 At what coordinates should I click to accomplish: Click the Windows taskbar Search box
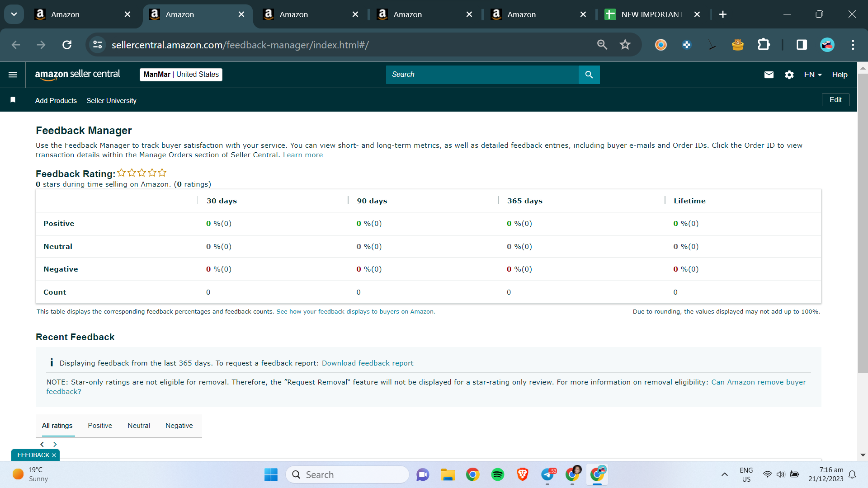click(x=347, y=474)
